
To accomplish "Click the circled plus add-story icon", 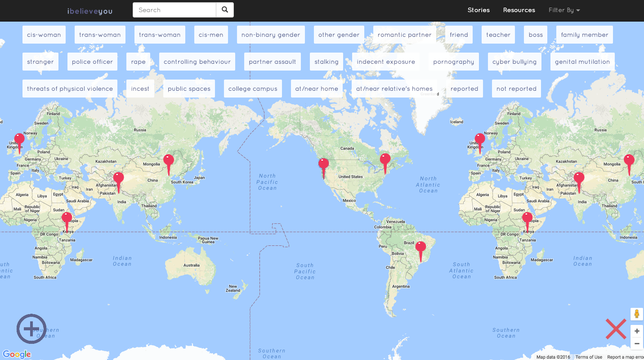I will tap(31, 329).
